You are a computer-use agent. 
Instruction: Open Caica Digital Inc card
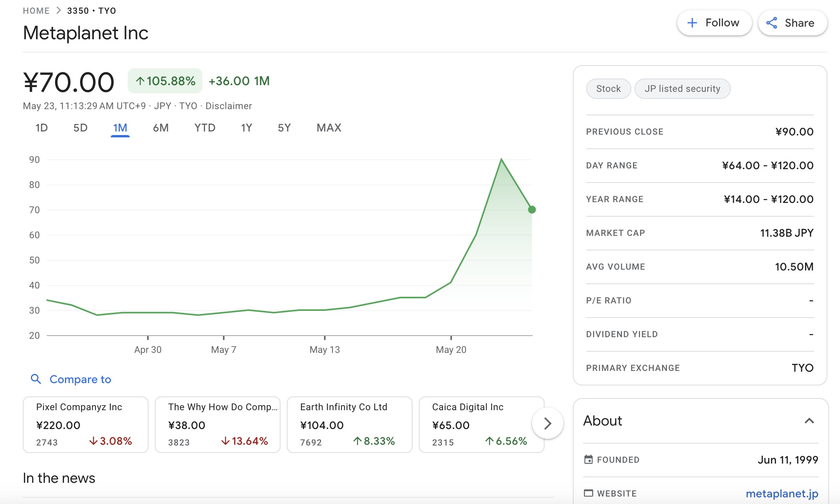click(x=482, y=424)
